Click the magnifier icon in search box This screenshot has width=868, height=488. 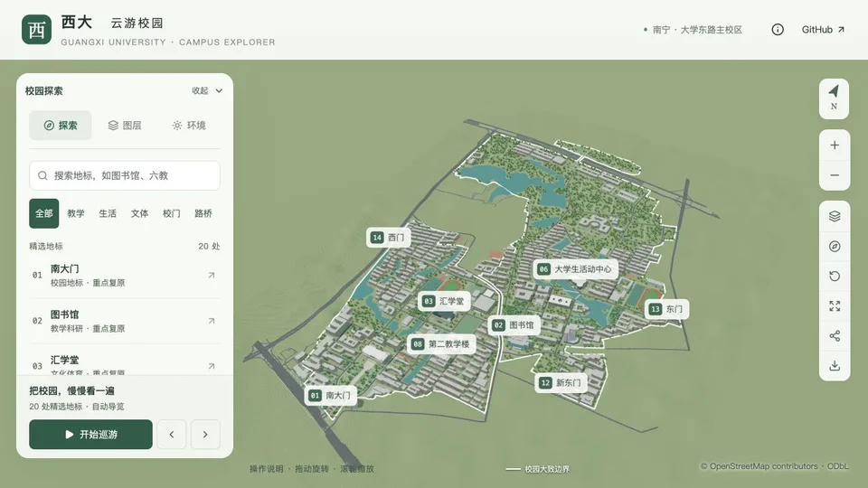click(42, 175)
